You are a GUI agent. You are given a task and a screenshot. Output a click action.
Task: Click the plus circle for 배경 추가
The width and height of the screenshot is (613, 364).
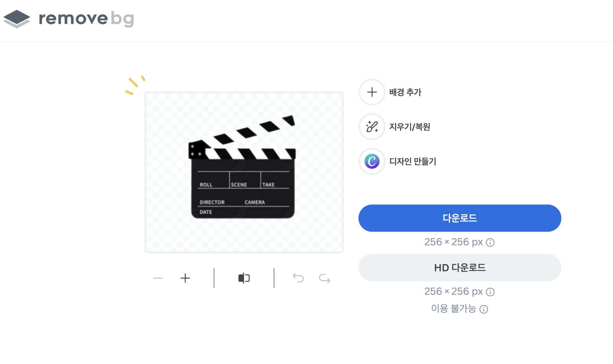point(372,92)
